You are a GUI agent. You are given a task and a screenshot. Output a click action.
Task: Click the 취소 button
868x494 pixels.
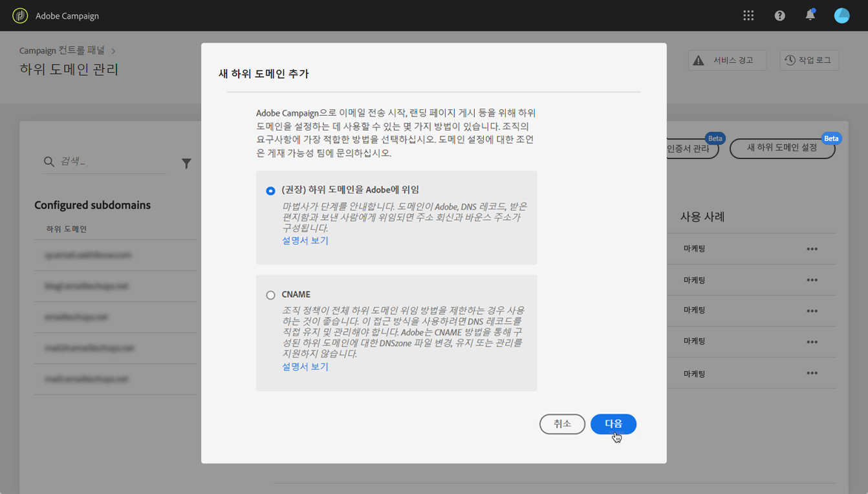pyautogui.click(x=562, y=424)
